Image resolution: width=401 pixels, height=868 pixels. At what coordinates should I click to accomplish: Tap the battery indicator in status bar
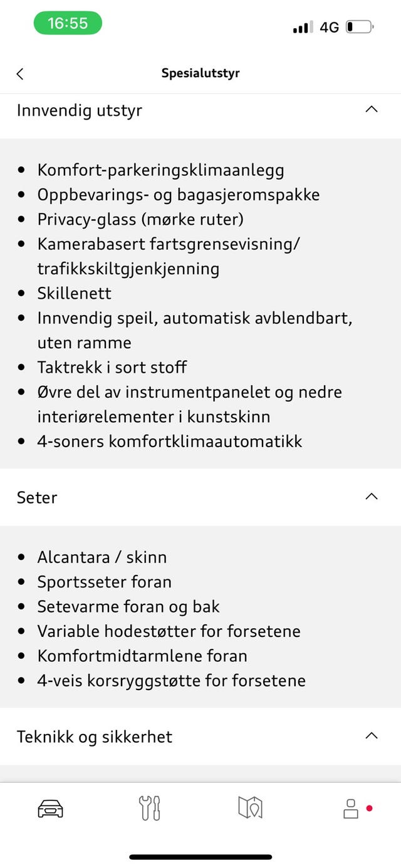click(x=360, y=27)
